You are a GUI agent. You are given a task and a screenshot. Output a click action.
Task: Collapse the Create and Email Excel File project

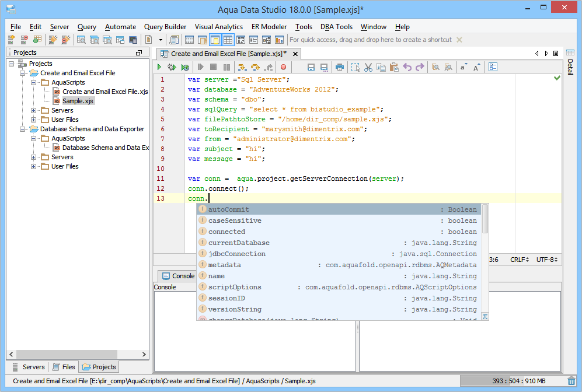(23, 73)
